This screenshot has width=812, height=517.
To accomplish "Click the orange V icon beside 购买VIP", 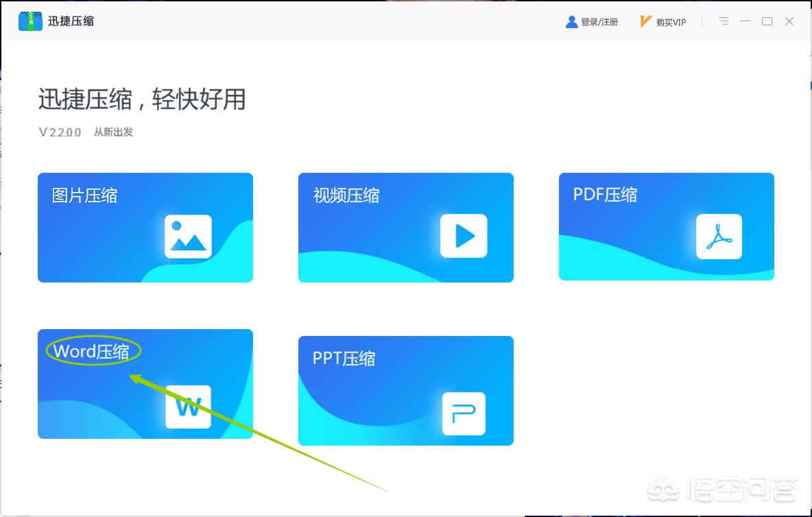I will pyautogui.click(x=645, y=21).
